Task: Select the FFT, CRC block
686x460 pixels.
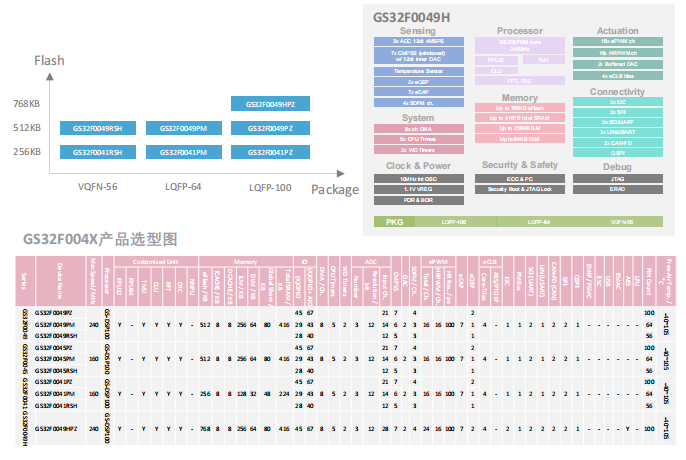Action: pyautogui.click(x=520, y=81)
